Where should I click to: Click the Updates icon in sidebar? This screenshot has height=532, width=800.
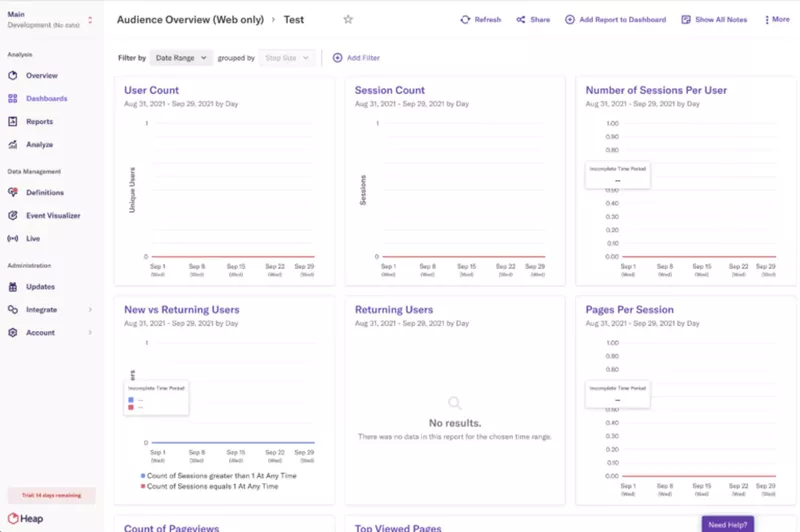click(13, 287)
